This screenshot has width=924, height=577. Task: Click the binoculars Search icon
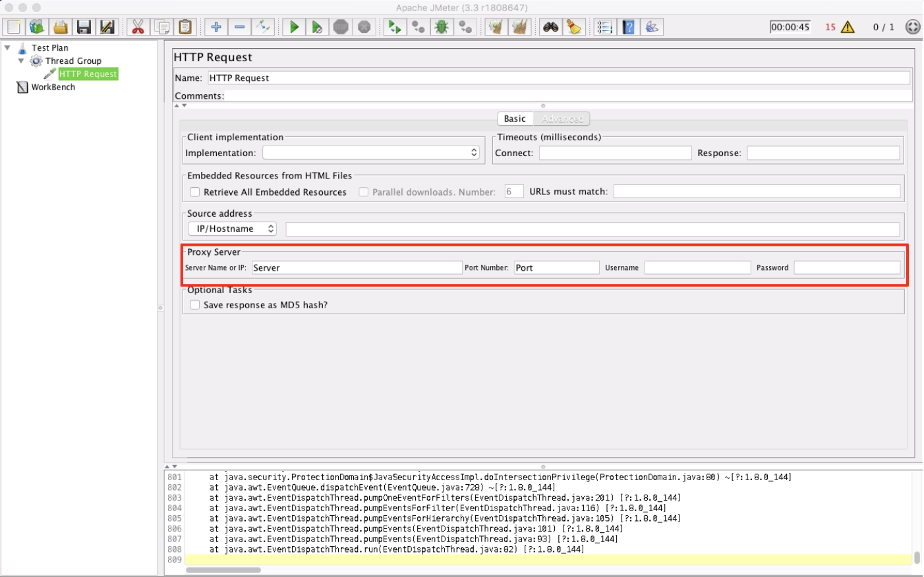pyautogui.click(x=550, y=27)
